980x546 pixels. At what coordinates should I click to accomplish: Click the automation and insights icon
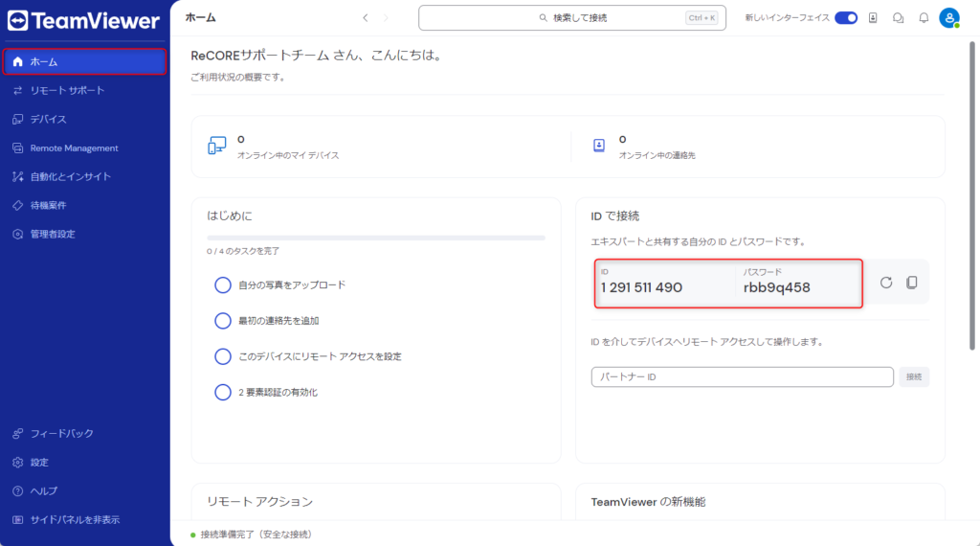[17, 176]
